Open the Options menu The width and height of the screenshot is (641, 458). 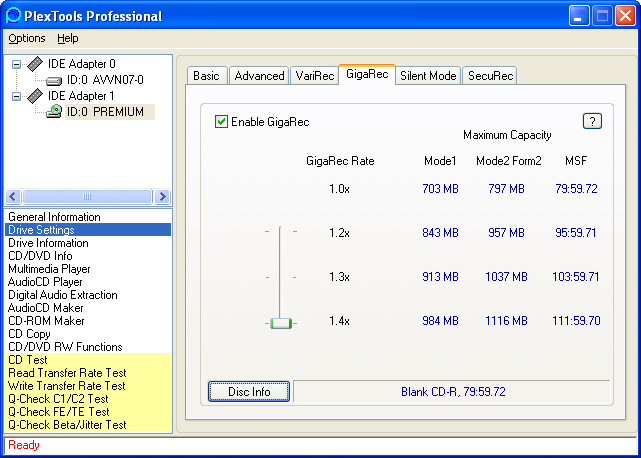(27, 38)
